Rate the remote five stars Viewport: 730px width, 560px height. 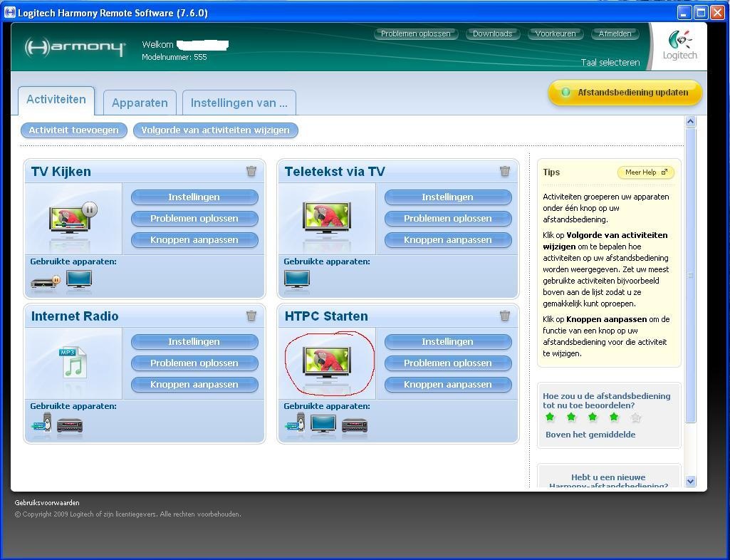[x=635, y=418]
